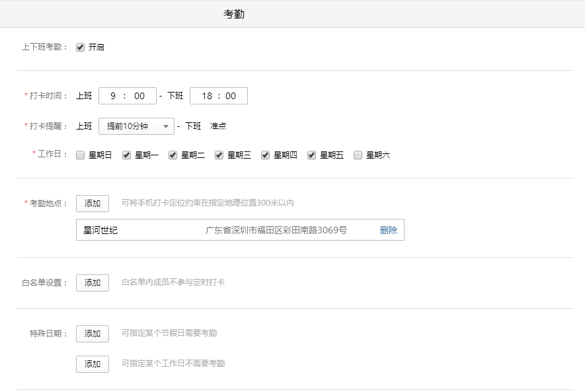
Task: Click the 考勤 page title
Action: (x=234, y=14)
